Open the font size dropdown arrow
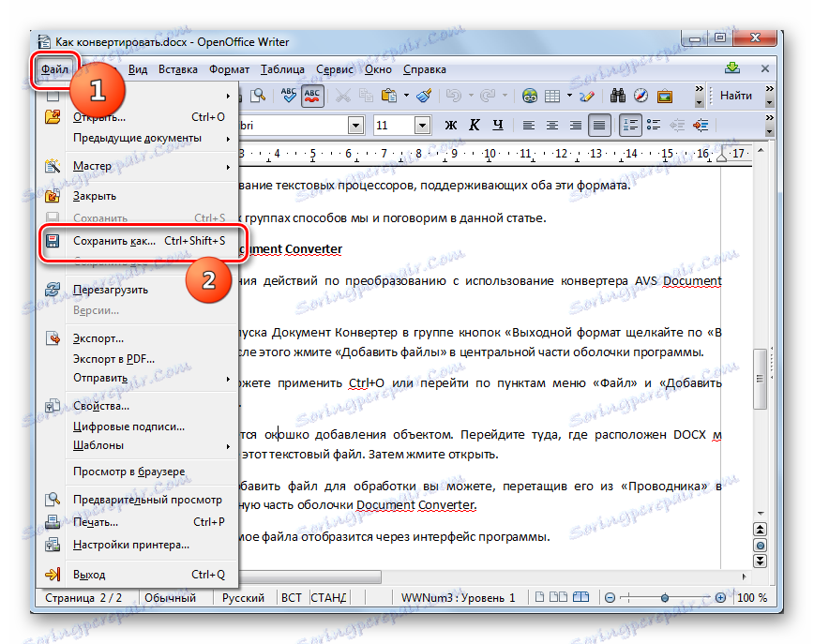The width and height of the screenshot is (814, 644). tap(423, 125)
